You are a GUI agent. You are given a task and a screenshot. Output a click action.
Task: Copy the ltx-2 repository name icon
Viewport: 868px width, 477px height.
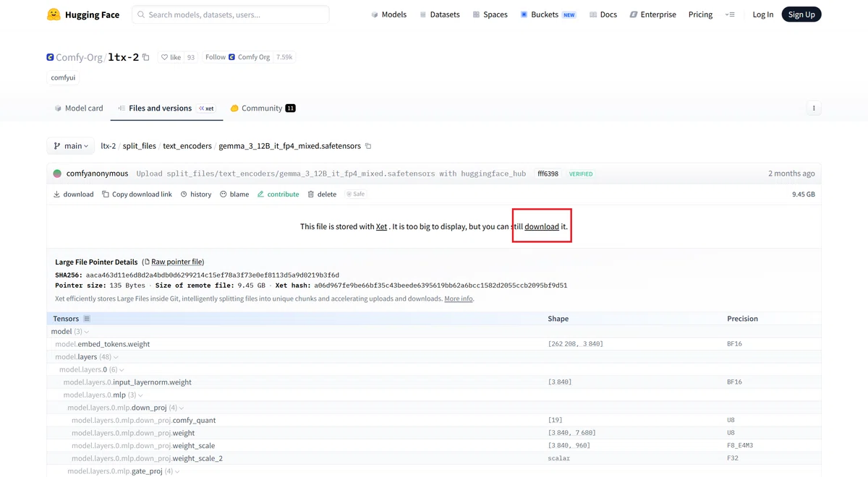(146, 57)
